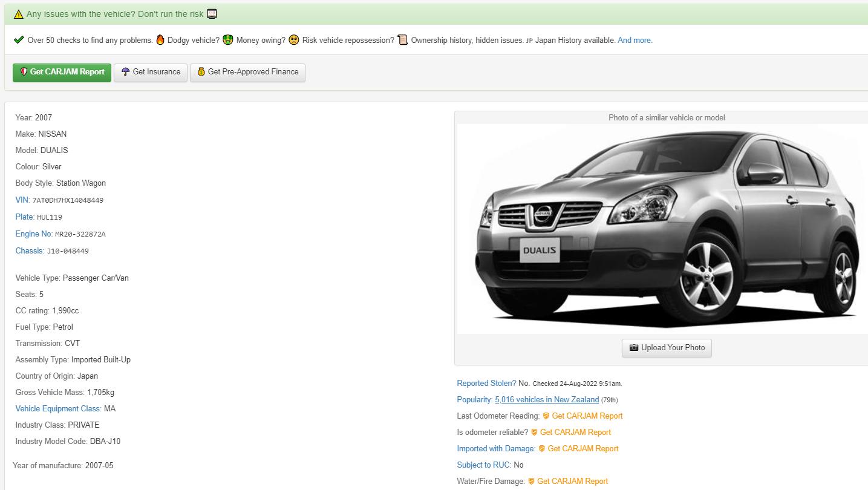Screen dimensions: 868x490
Task: Click the shield icon beside Water/Fire Damage
Action: tap(531, 482)
